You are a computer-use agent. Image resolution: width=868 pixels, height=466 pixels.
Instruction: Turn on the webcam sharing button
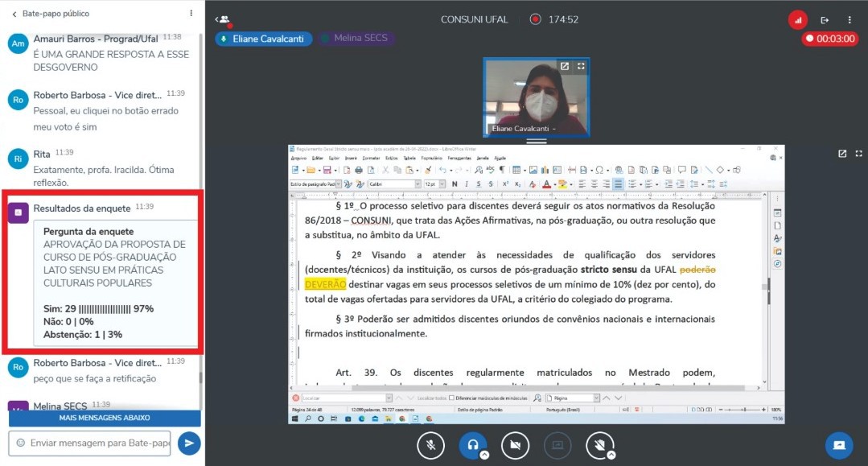515,444
